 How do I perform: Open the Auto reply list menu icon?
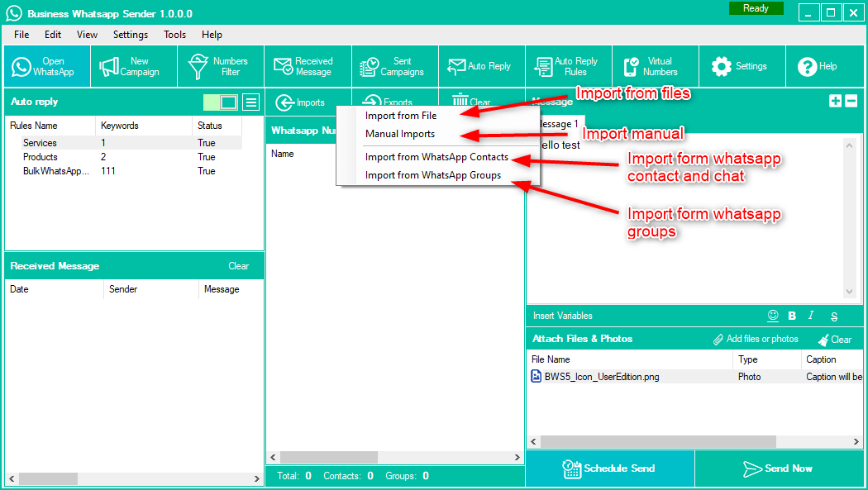tap(250, 102)
